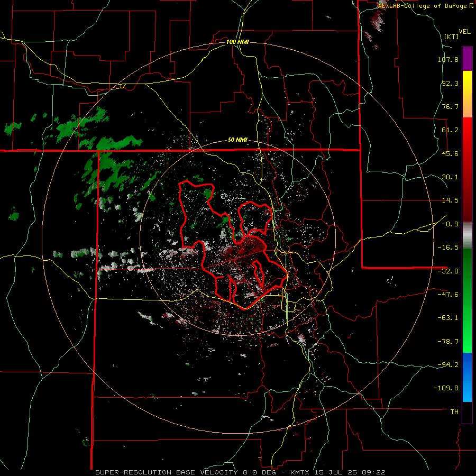Click the TH legend label
The height and width of the screenshot is (476, 476).
pyautogui.click(x=454, y=411)
